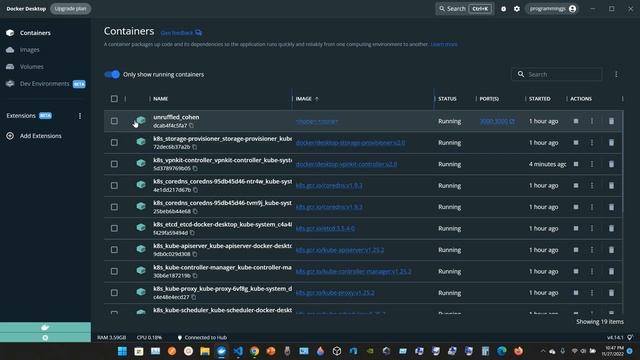Click Docker whale icon at bottom-left
This screenshot has width=640, height=360.
(x=45, y=327)
